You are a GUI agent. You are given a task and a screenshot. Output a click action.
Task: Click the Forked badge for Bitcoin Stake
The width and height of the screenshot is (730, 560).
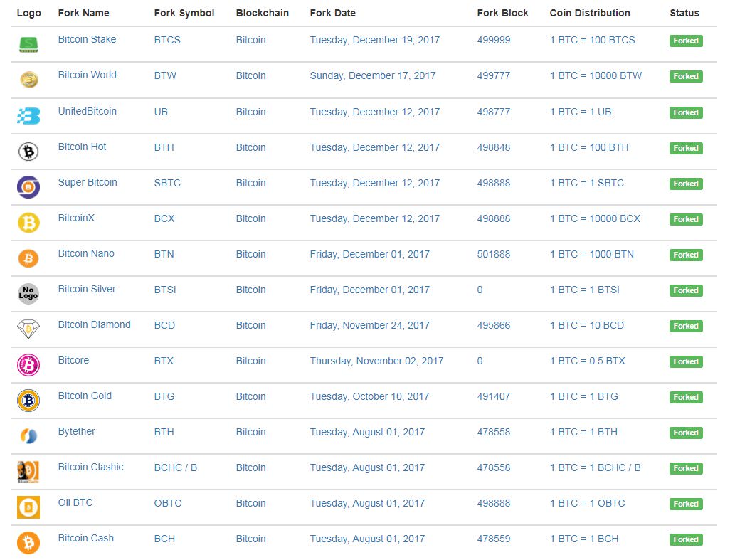pyautogui.click(x=686, y=41)
